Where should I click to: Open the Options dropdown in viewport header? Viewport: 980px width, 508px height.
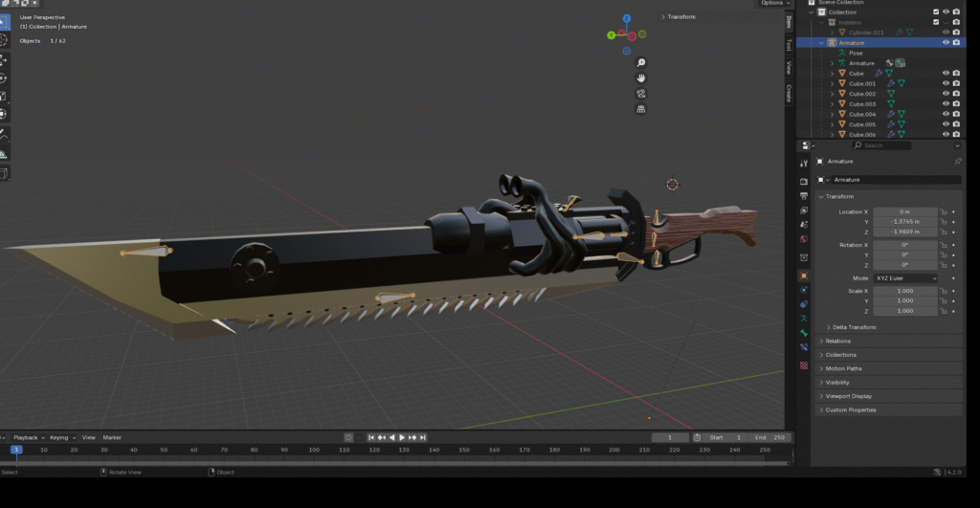click(x=775, y=3)
